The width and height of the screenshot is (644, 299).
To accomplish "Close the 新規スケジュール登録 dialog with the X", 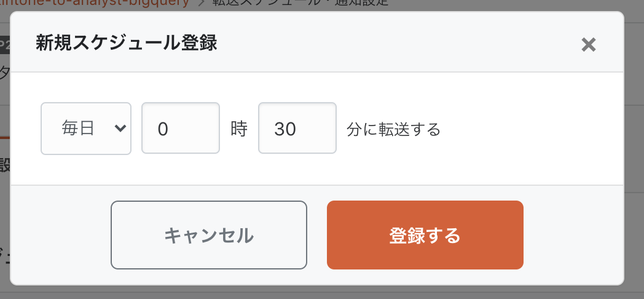I will (588, 45).
